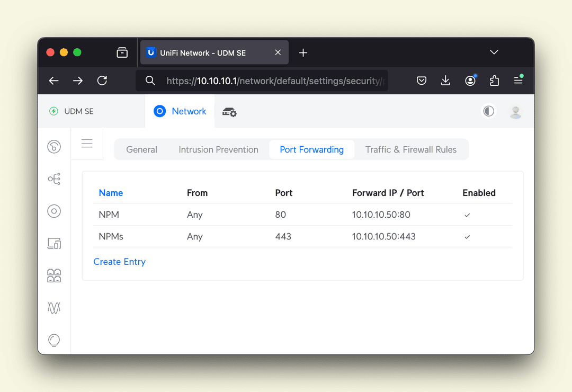This screenshot has height=392, width=572.
Task: Go back in browser history
Action: [x=53, y=81]
